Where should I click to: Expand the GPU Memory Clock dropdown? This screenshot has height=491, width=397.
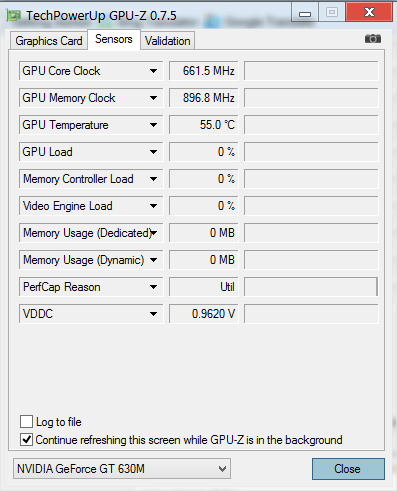tap(153, 98)
